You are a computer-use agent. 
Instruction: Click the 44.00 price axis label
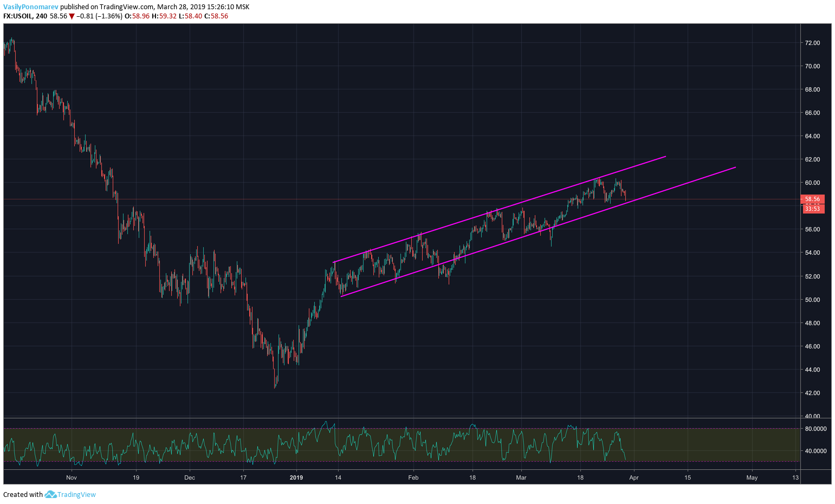tap(812, 370)
